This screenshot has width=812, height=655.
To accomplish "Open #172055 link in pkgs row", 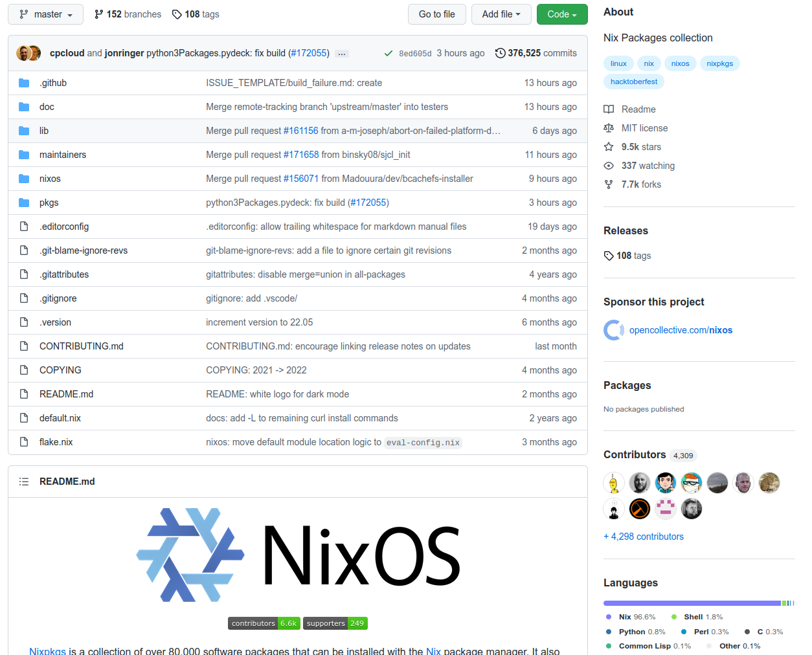I will 368,203.
